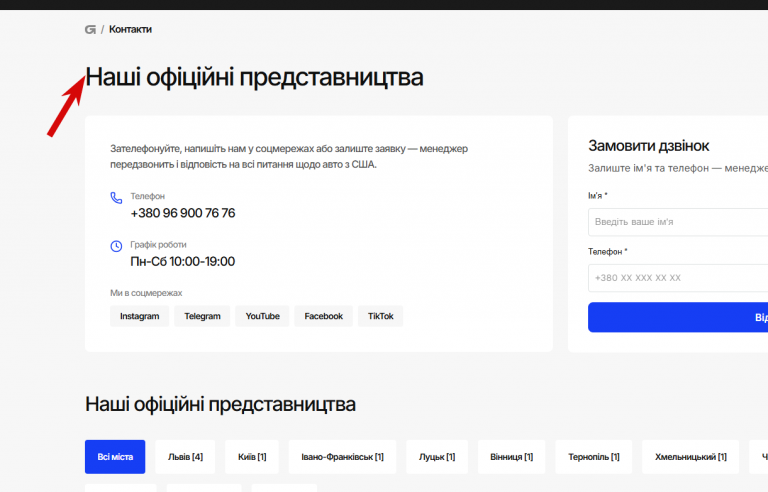Open the Instagram social link
The width and height of the screenshot is (768, 492).
pos(140,316)
